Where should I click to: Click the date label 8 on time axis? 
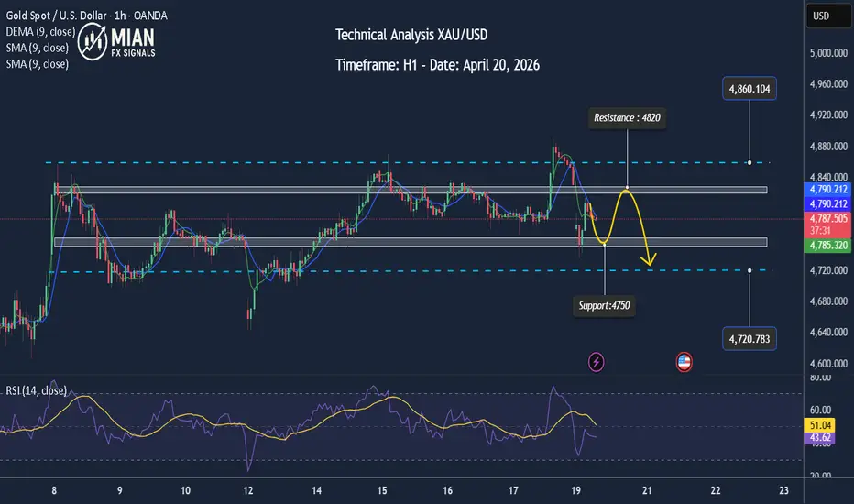point(54,490)
